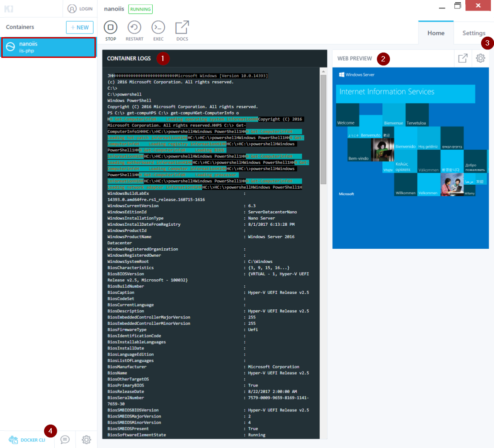This screenshot has height=448, width=494.
Task: Stop the running nanoiis container
Action: (110, 28)
